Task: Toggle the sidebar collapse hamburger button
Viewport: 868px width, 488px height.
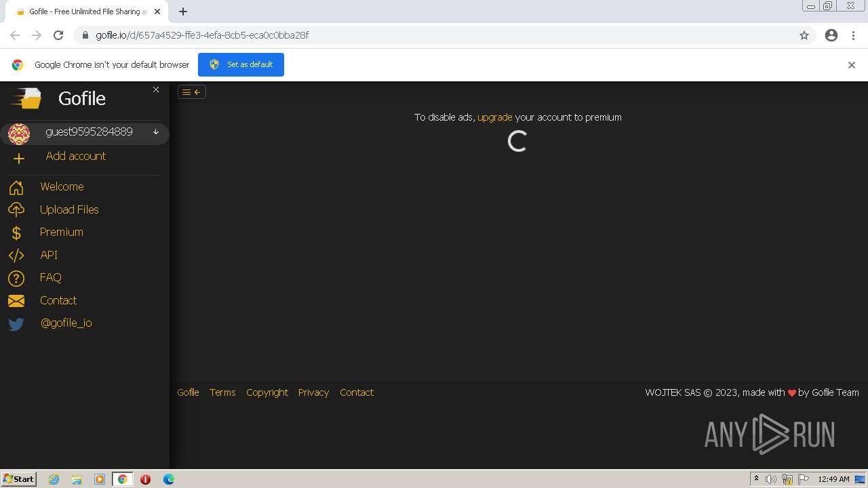Action: [x=192, y=92]
